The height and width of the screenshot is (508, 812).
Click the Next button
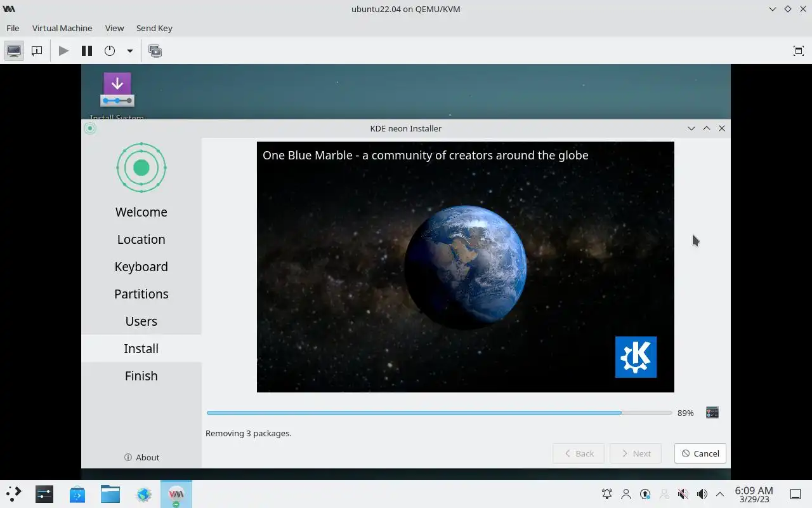click(x=636, y=453)
